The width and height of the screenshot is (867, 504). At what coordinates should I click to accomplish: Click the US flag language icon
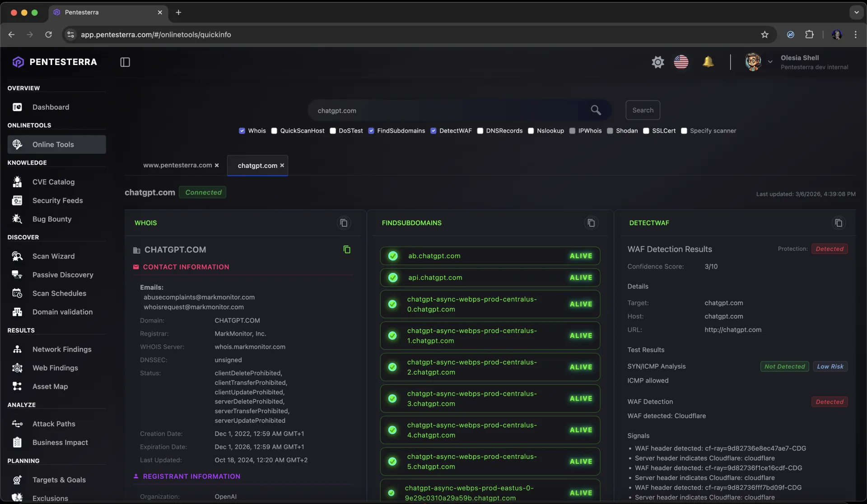681,62
